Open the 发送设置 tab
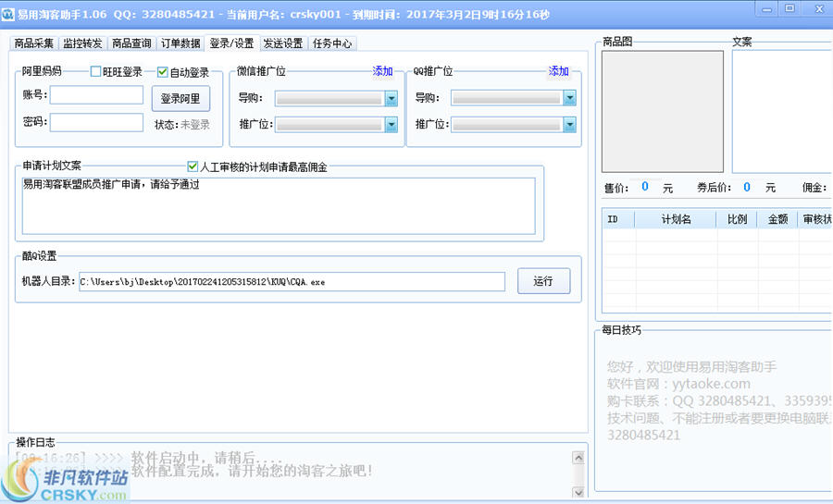 click(283, 43)
